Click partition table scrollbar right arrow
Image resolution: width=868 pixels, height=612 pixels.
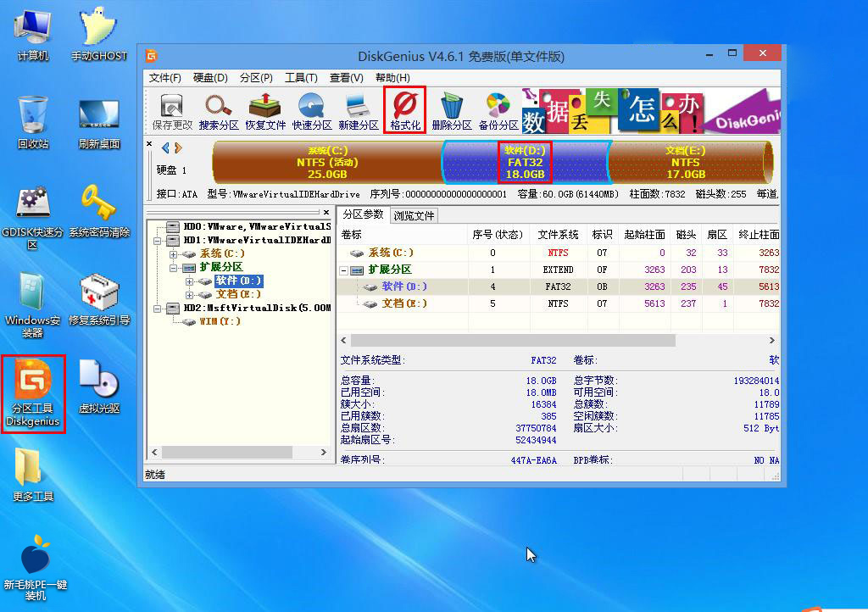(771, 340)
